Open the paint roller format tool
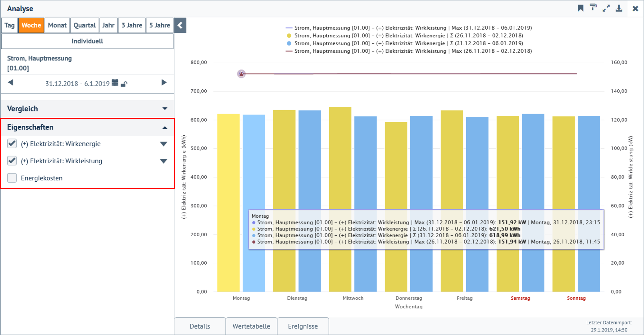The width and height of the screenshot is (644, 335). click(593, 8)
